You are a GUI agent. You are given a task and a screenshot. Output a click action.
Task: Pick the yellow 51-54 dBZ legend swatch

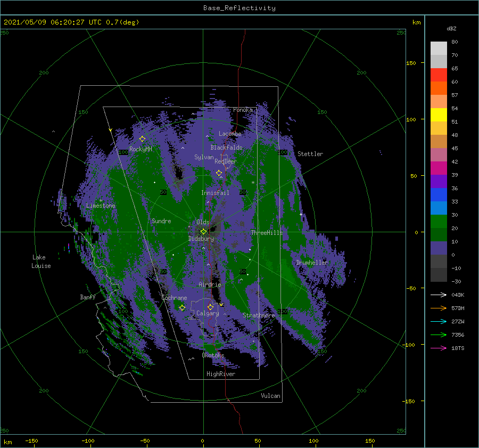tap(439, 115)
